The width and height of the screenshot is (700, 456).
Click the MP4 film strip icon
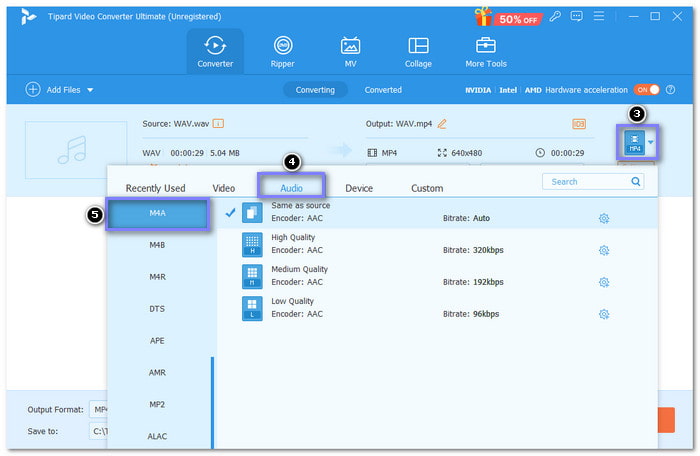tap(372, 153)
